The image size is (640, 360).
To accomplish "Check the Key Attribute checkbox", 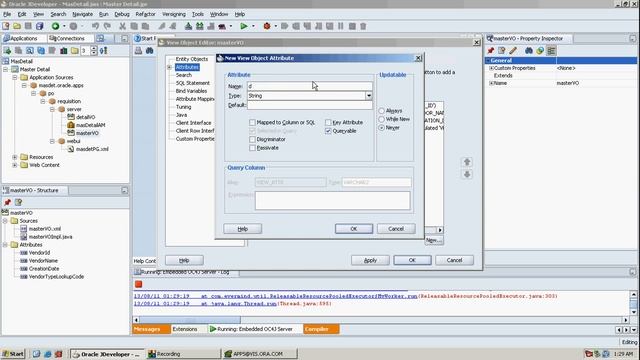I will click(x=328, y=122).
